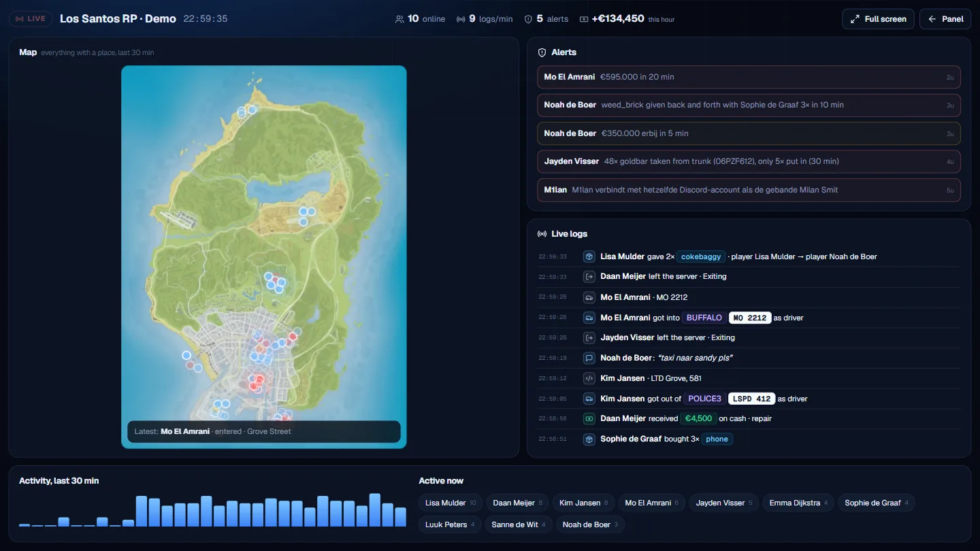Open Jayden Visser goldbar trunk alert

coord(749,161)
